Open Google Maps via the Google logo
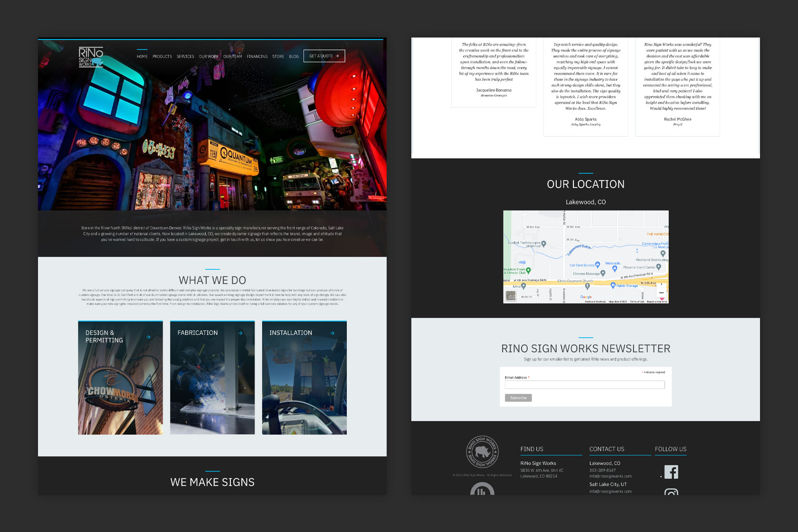This screenshot has height=532, width=798. click(x=586, y=296)
